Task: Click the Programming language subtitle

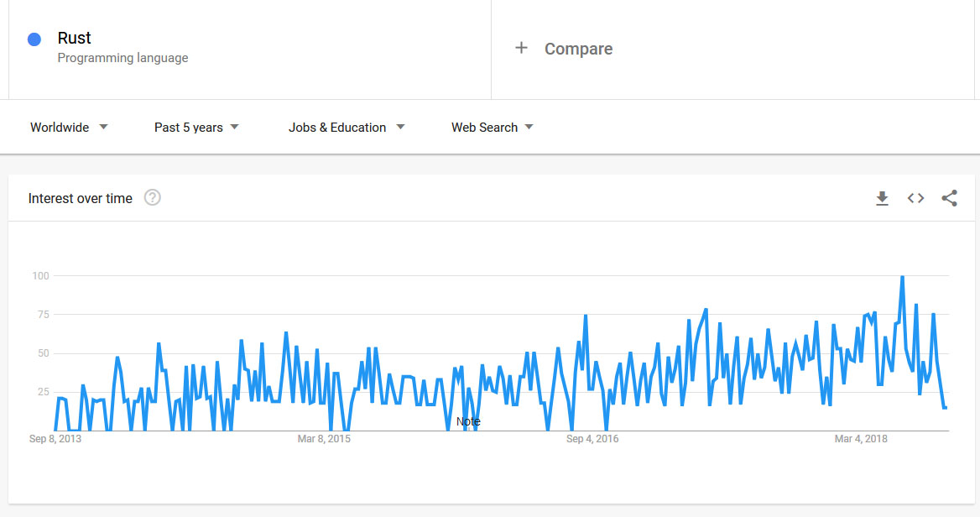Action: 122,58
